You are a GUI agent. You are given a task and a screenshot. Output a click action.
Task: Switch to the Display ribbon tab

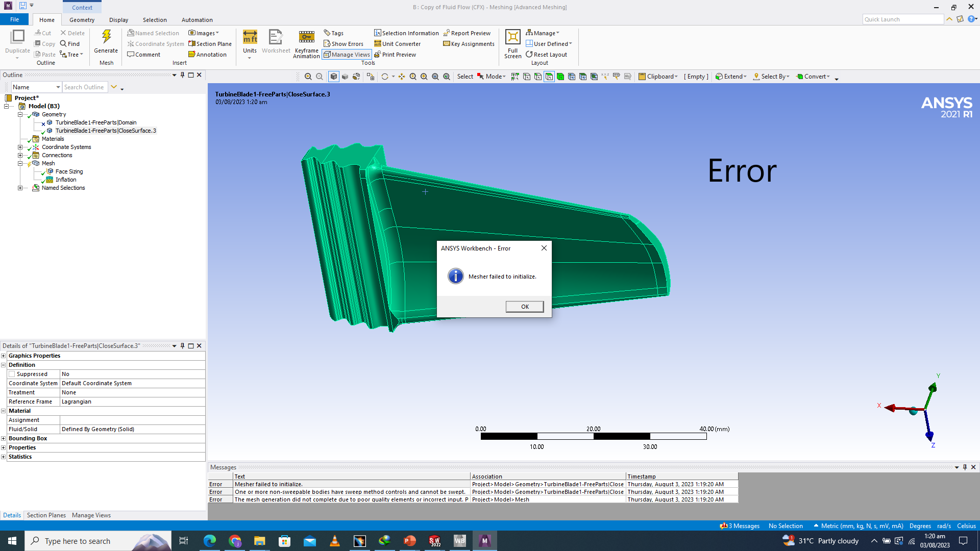[x=118, y=20]
